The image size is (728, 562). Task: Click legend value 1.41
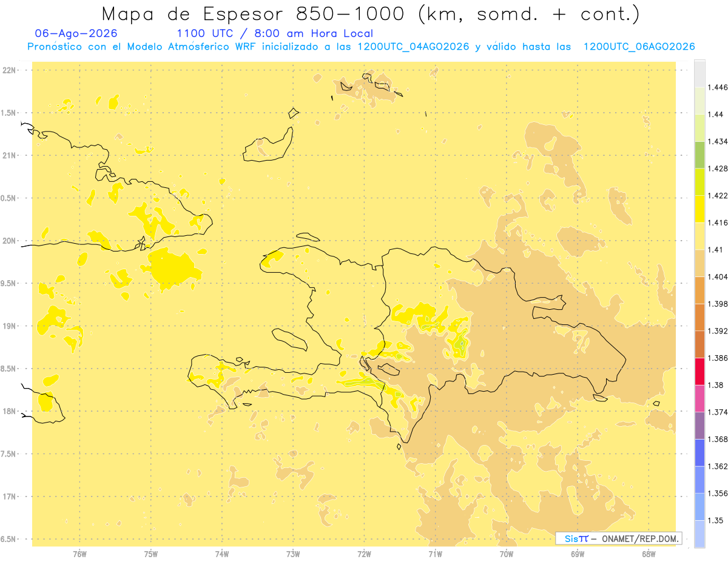pos(715,249)
